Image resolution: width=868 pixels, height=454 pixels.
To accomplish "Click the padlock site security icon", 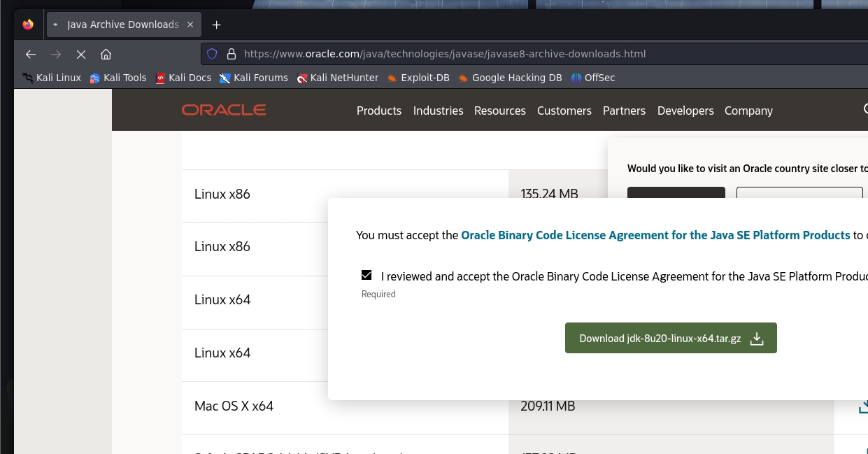I will 230,54.
